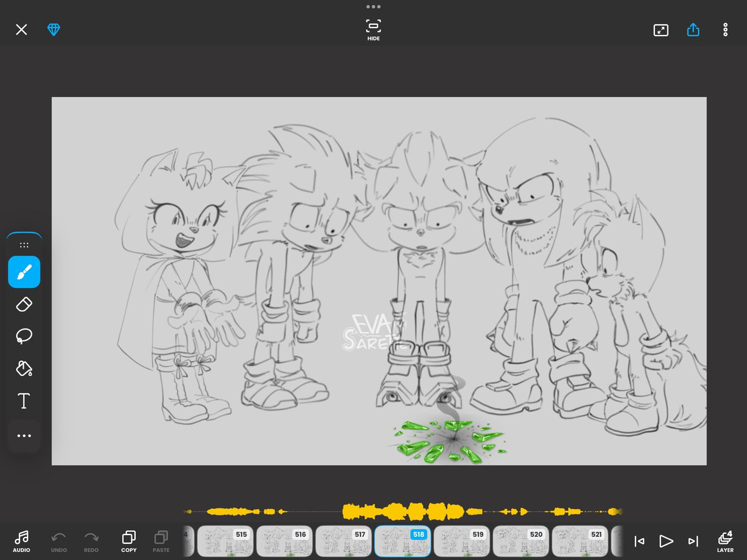Tap the Hide interface button
747x560 pixels.
tap(374, 30)
